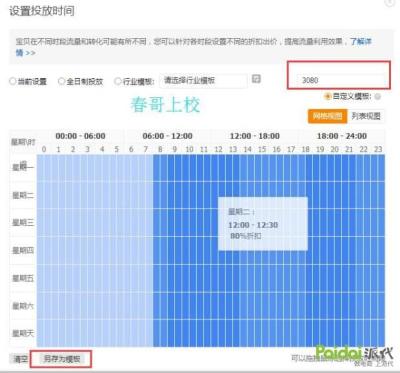Click the grey circle icon after 自定义模板
The width and height of the screenshot is (400, 373).
pyautogui.click(x=378, y=97)
